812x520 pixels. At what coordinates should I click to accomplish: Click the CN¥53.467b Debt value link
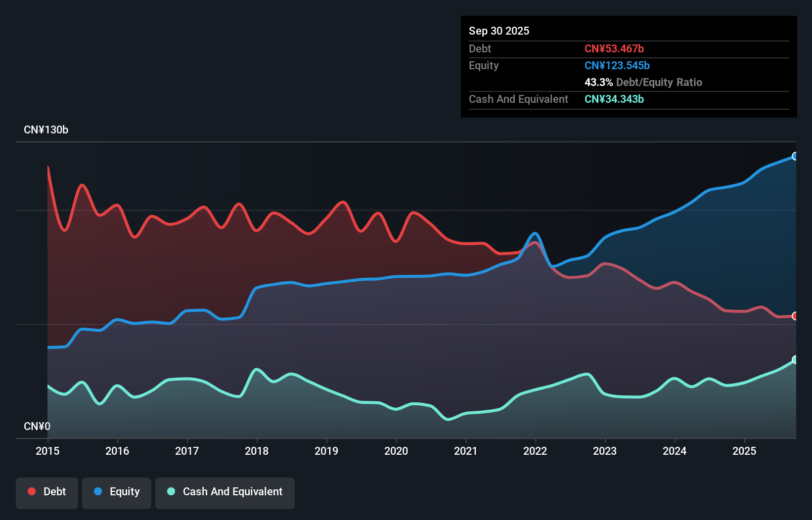click(615, 48)
